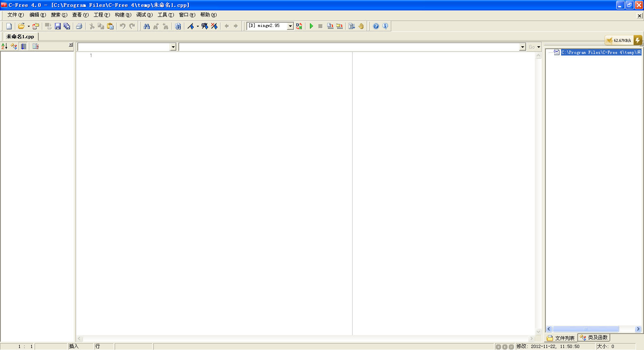Select the 未命名1.cpp document tab
The image size is (644, 350).
[20, 37]
